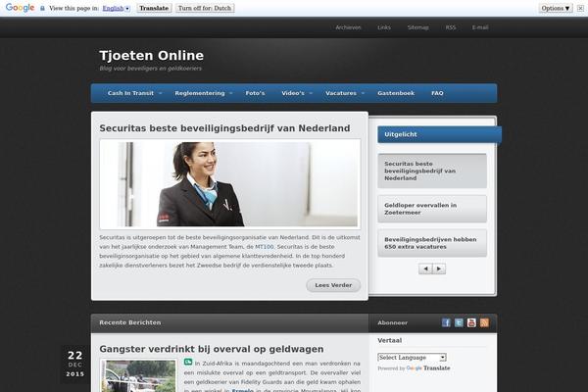The height and width of the screenshot is (392, 588).
Task: Open the FAQ page
Action: tap(437, 93)
